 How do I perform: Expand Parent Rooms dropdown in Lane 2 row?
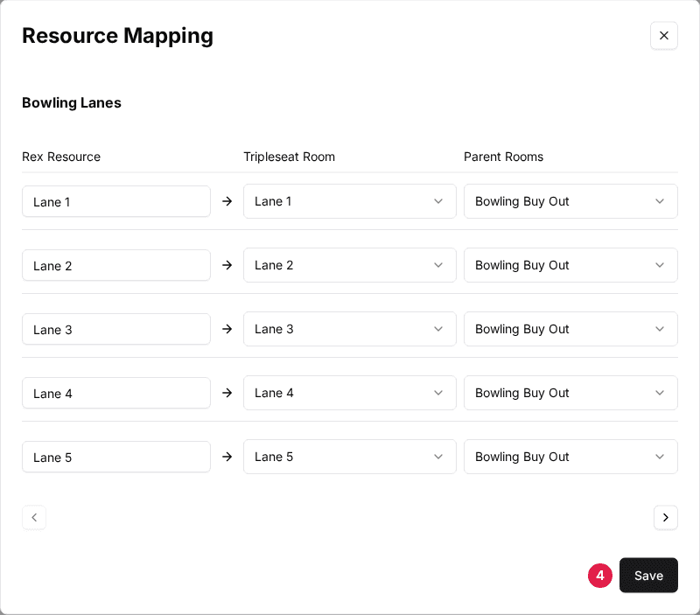(x=570, y=265)
